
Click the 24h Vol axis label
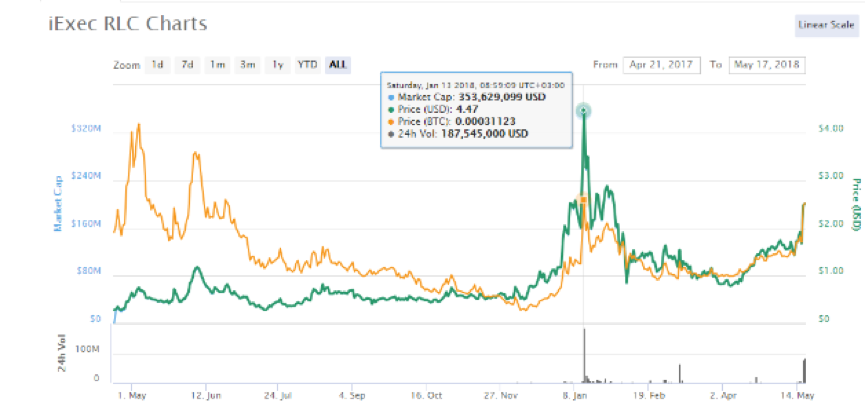62,352
